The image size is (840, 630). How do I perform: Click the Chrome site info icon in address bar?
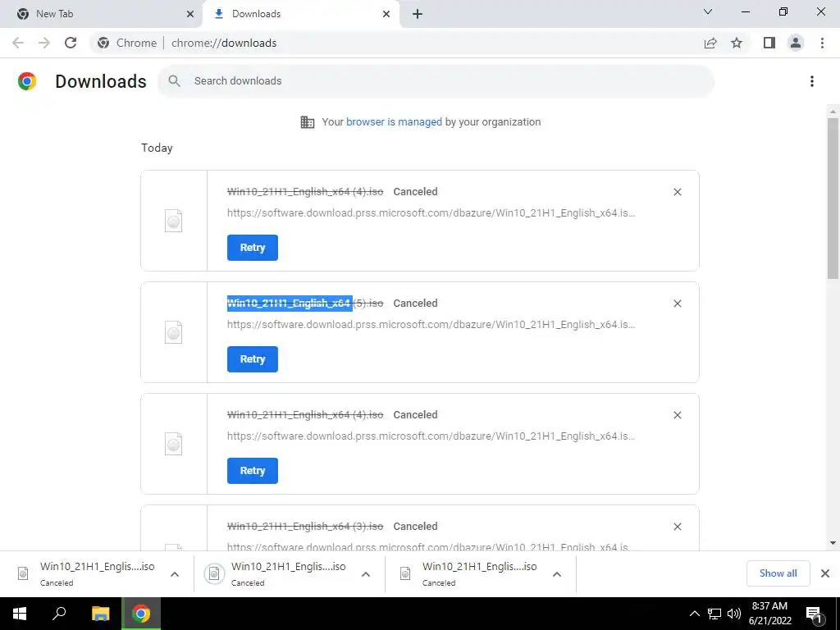click(x=103, y=43)
